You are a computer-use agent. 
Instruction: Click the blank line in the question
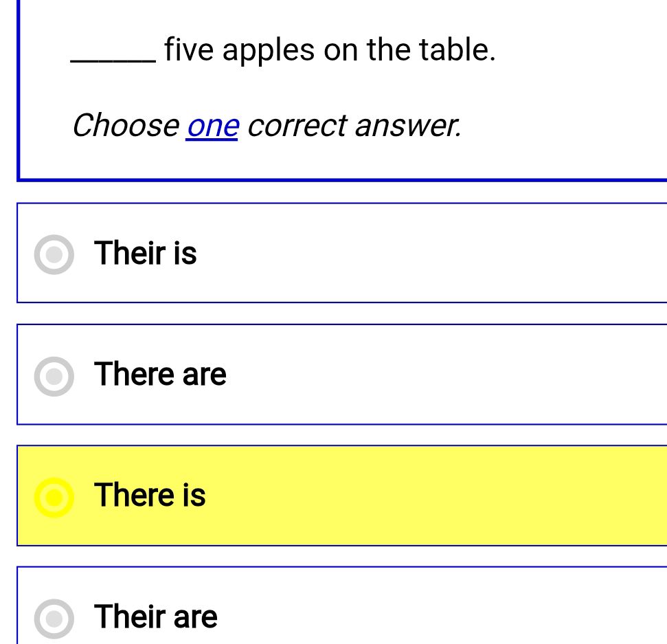(x=111, y=55)
